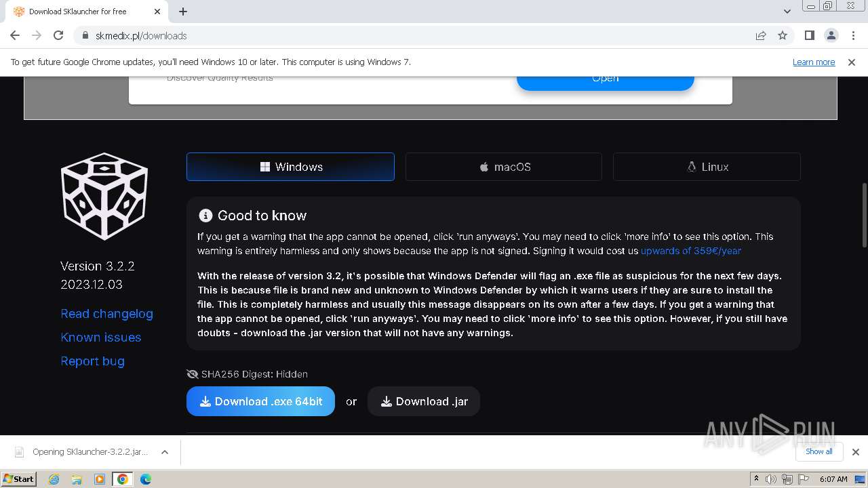The image size is (868, 488).
Task: Close the downloads shelf
Action: pyautogui.click(x=856, y=452)
